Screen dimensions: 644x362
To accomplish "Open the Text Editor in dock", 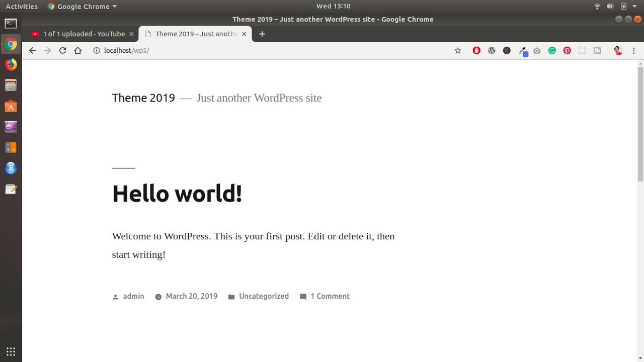I will (11, 189).
